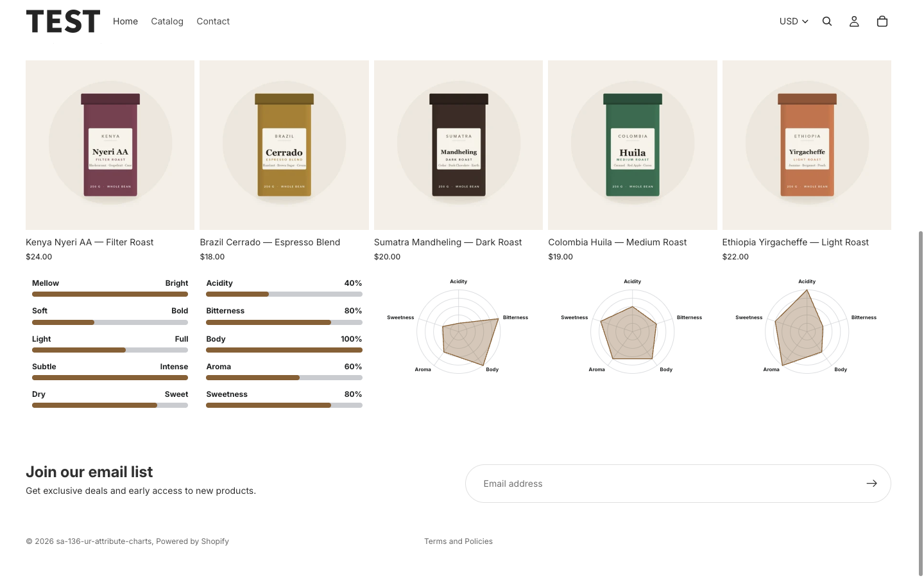Open the Contact page link
The image size is (924, 578).
213,21
